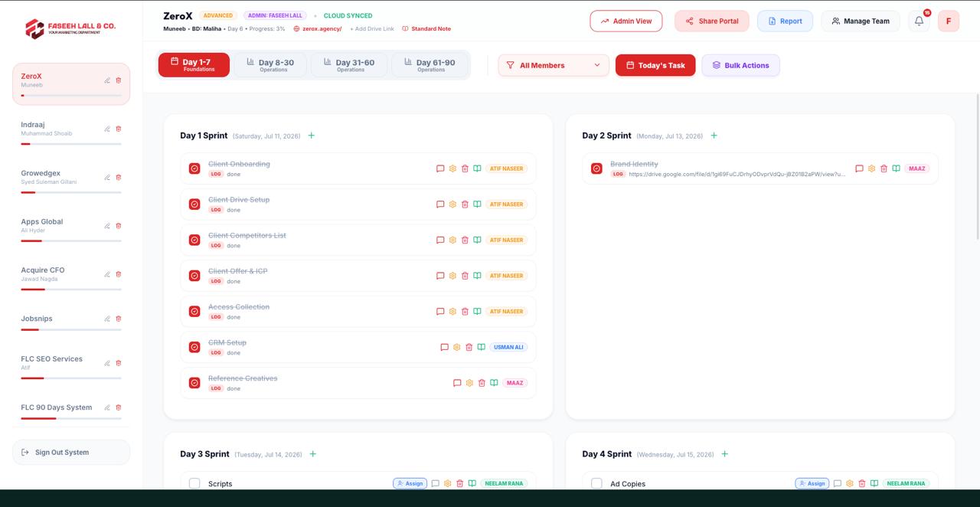Open the zerox.agency/ link
980x507 pixels.
(318, 29)
